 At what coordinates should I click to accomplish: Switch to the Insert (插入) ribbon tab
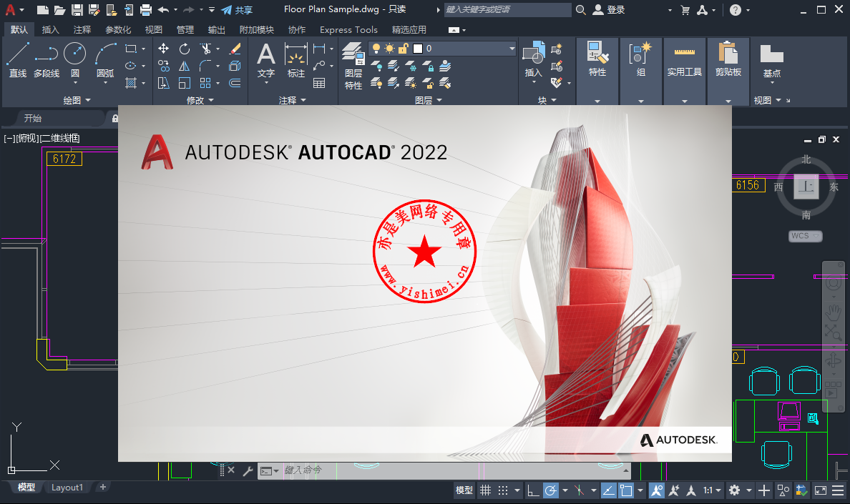point(50,30)
